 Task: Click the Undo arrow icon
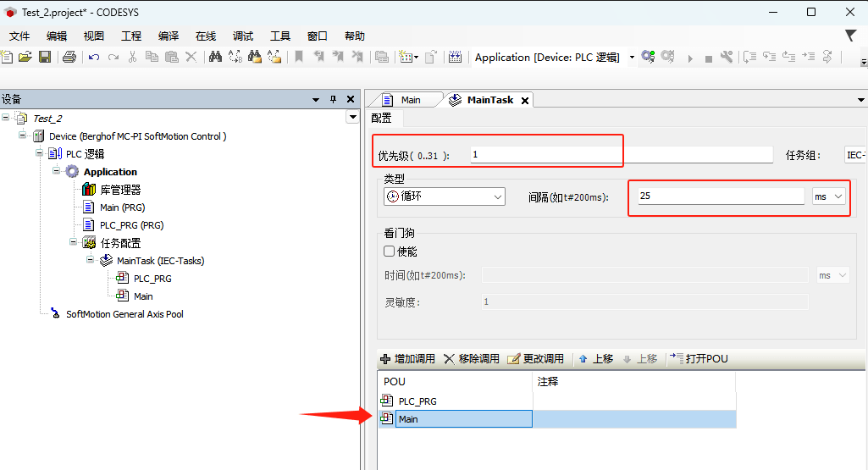[x=93, y=57]
